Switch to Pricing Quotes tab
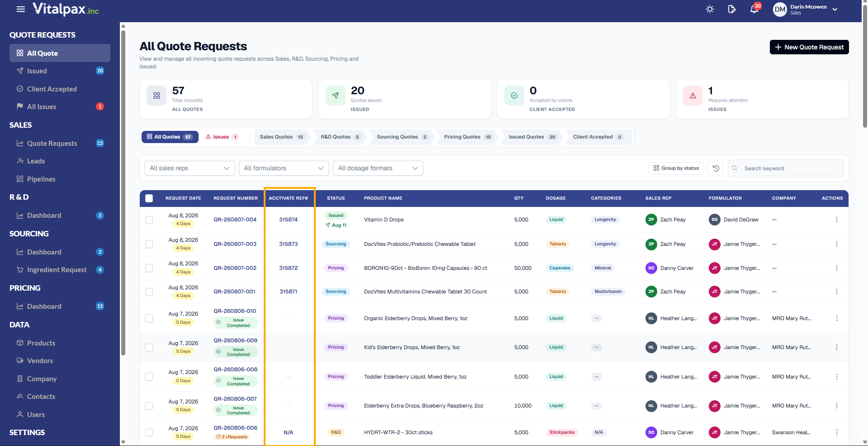868x446 pixels. (468, 137)
